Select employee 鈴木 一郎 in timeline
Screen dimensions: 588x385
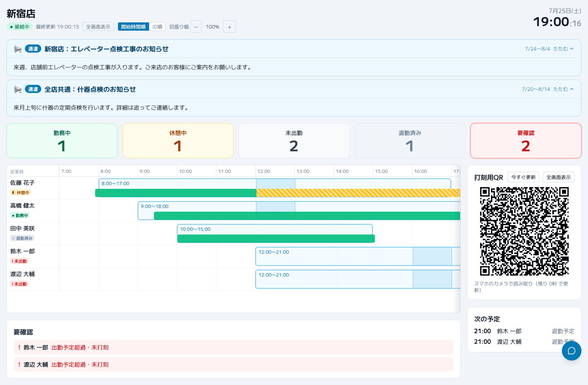[22, 251]
